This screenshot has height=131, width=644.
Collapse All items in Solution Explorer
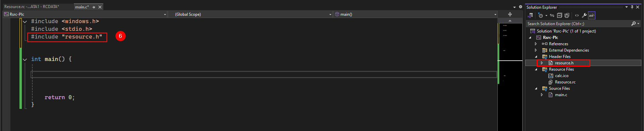(559, 15)
